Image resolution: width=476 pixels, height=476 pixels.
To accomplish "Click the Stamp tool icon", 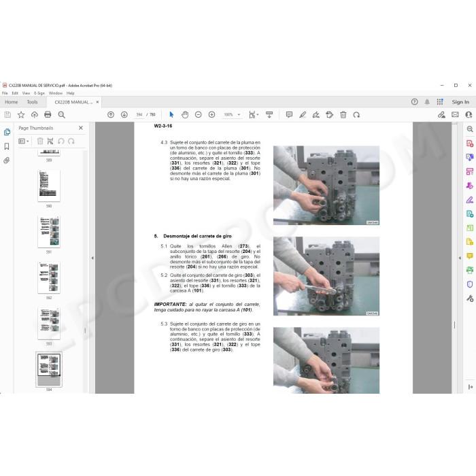I will (x=330, y=115).
